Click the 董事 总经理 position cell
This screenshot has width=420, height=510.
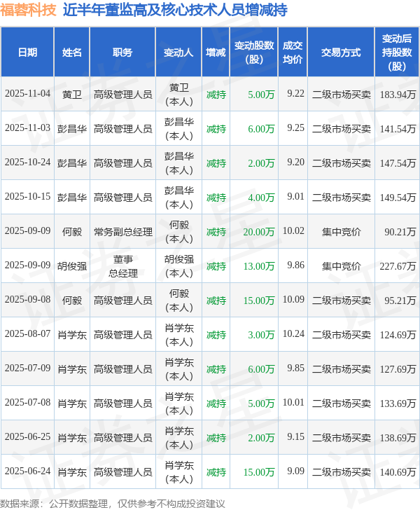123,266
